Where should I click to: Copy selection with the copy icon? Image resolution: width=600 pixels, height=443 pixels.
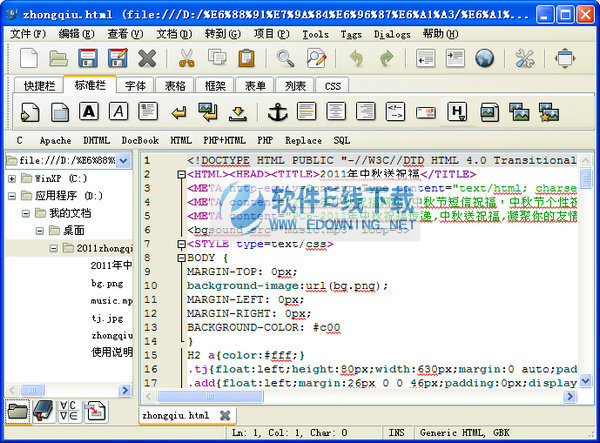point(217,57)
